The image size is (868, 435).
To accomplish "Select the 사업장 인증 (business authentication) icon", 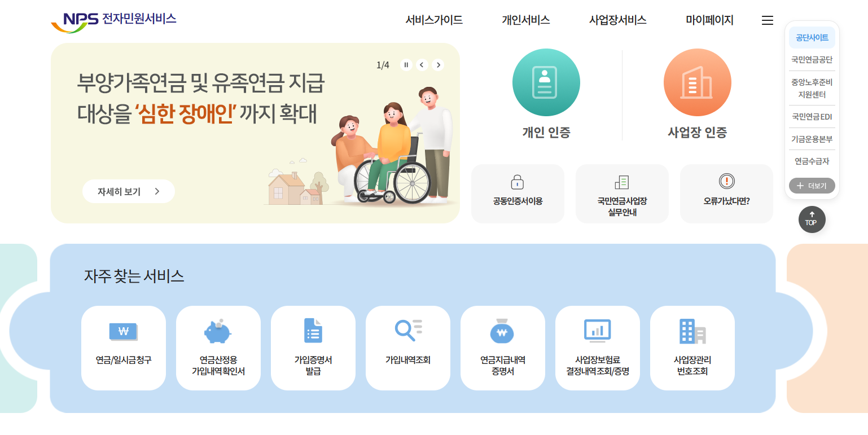I will 697,82.
